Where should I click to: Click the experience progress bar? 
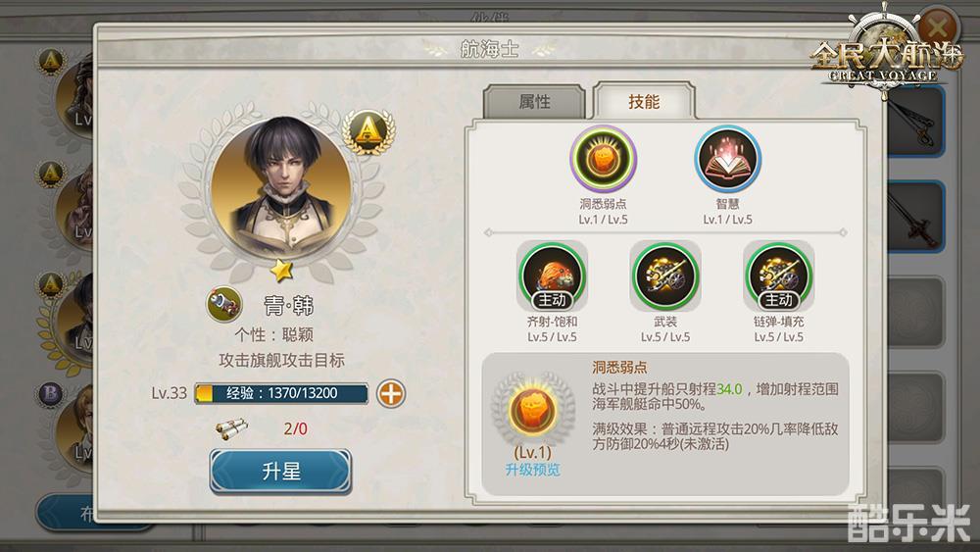click(x=281, y=393)
